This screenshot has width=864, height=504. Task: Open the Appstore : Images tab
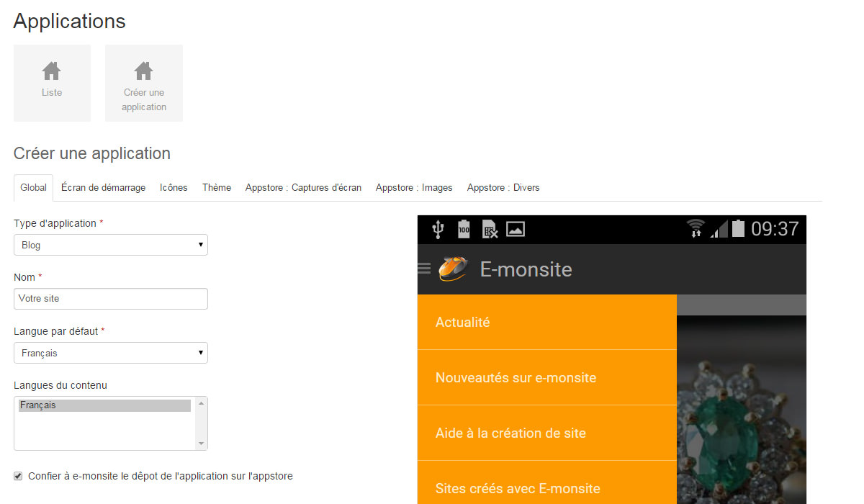click(414, 187)
